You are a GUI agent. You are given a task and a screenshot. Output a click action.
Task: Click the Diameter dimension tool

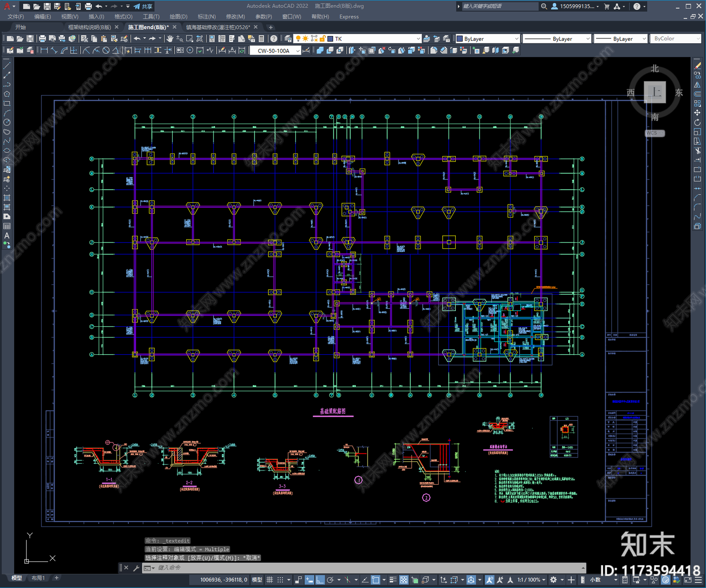click(x=106, y=50)
